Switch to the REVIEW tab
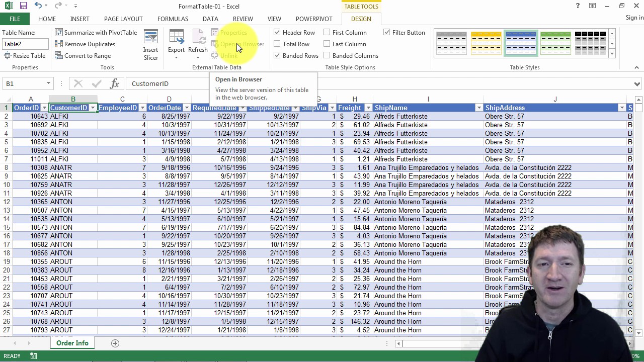The width and height of the screenshot is (644, 362). [x=243, y=19]
